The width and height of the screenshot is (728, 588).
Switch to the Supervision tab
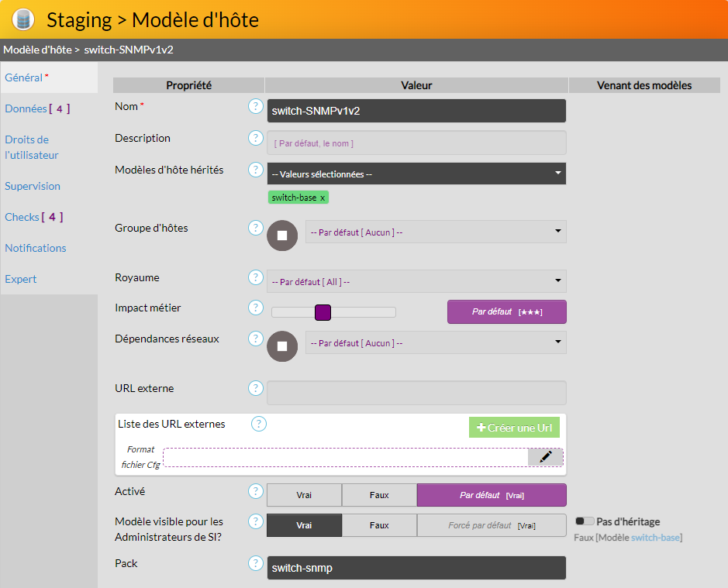(33, 186)
